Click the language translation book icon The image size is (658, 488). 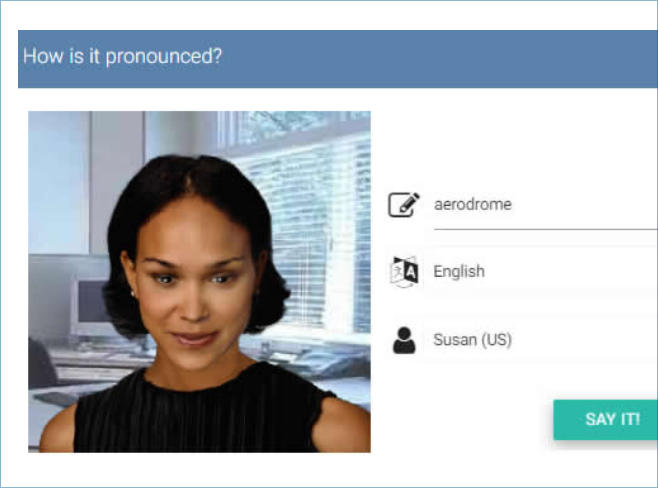404,272
